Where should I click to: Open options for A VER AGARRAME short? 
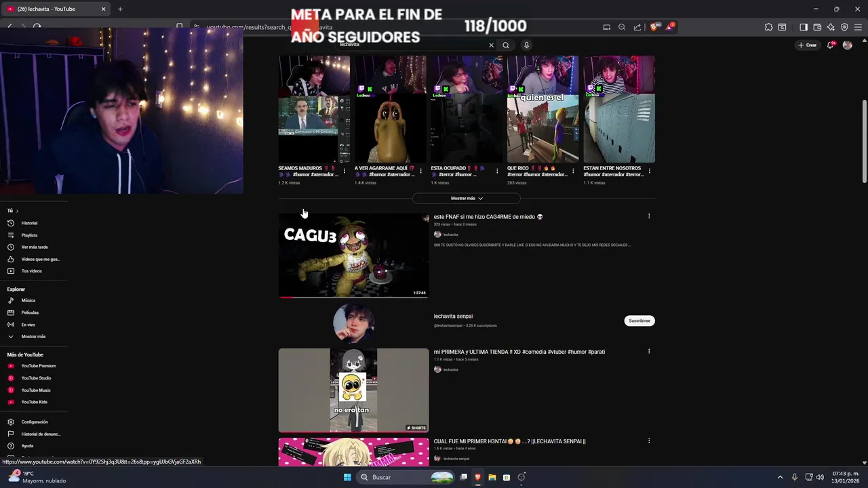tap(420, 171)
